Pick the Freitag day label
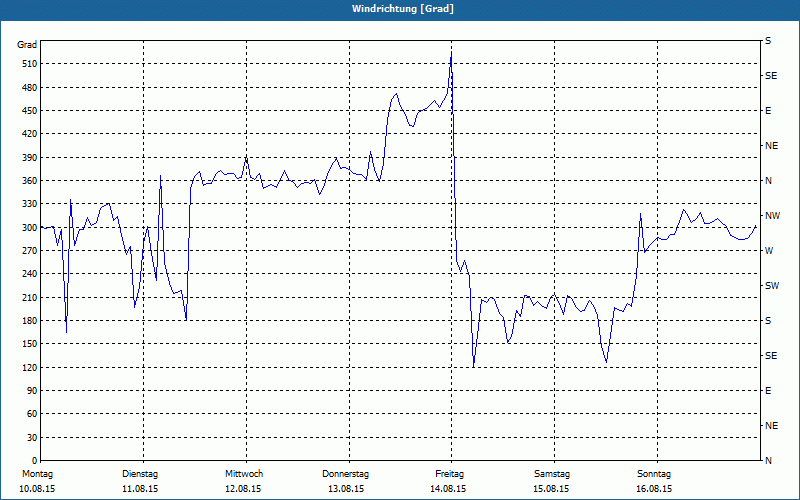 (449, 474)
